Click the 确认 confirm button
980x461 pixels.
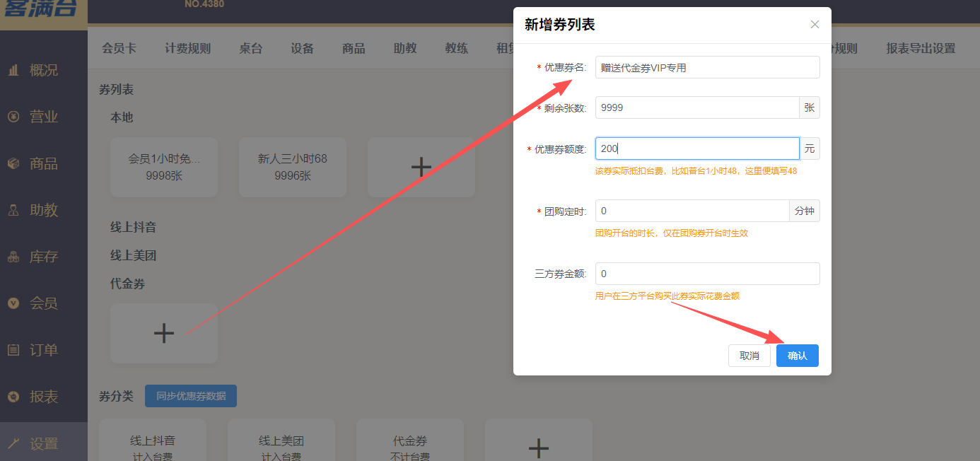(x=797, y=356)
